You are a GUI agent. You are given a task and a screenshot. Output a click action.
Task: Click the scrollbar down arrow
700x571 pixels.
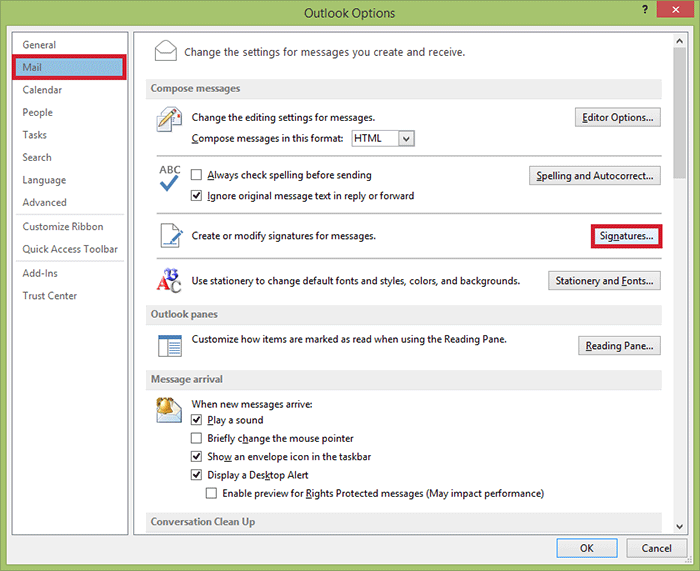(679, 526)
